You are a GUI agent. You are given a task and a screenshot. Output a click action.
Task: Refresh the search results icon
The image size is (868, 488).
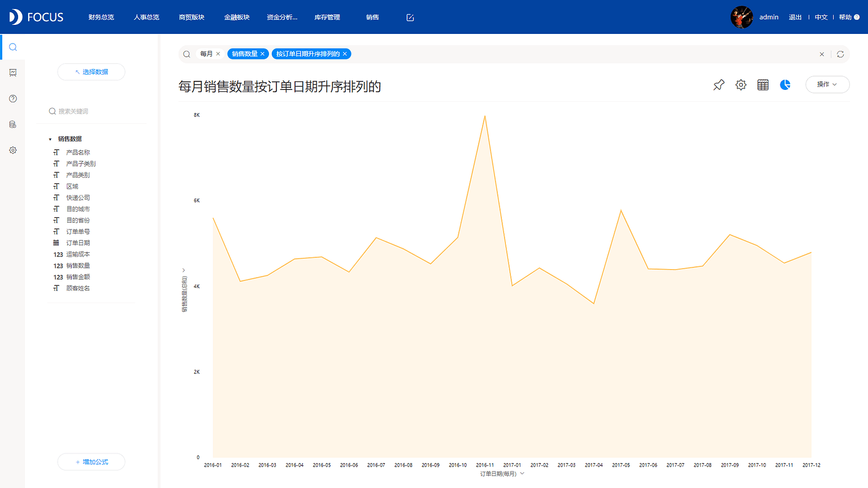coord(840,54)
